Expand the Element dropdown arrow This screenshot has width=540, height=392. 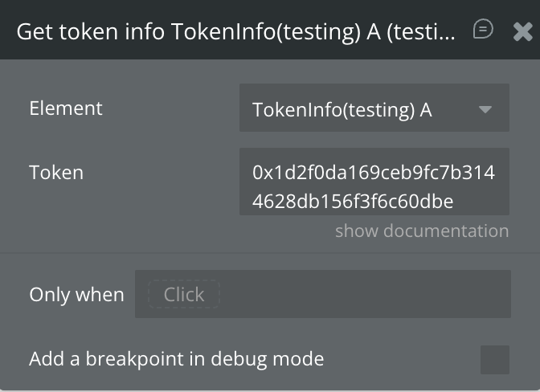tap(485, 109)
